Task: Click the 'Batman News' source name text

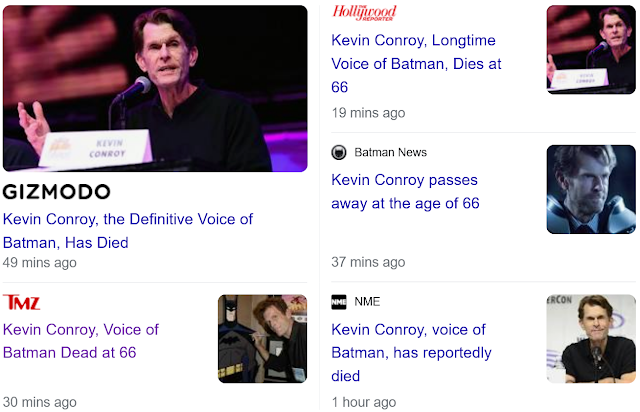Action: coord(390,152)
